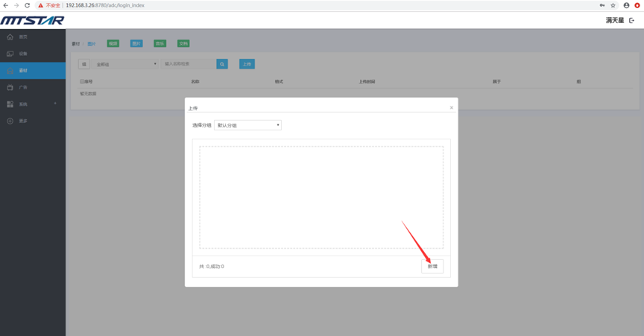Image resolution: width=644 pixels, height=336 pixels.
Task: Click the blue search magnifier button
Action: (222, 64)
